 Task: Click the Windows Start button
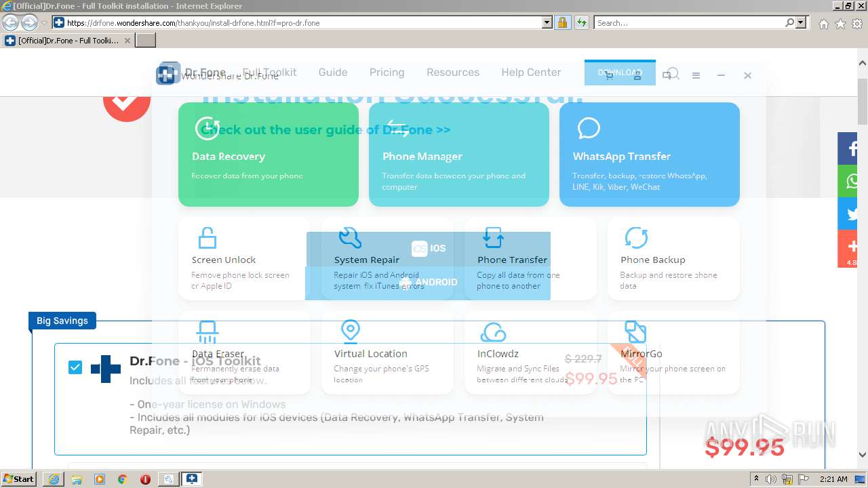click(18, 479)
